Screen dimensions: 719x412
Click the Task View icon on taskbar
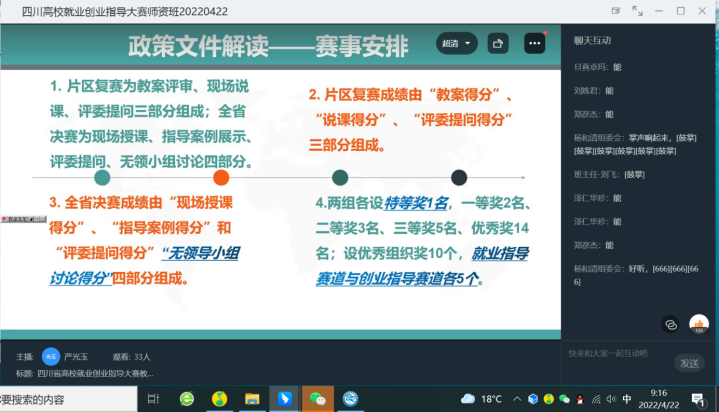click(153, 399)
